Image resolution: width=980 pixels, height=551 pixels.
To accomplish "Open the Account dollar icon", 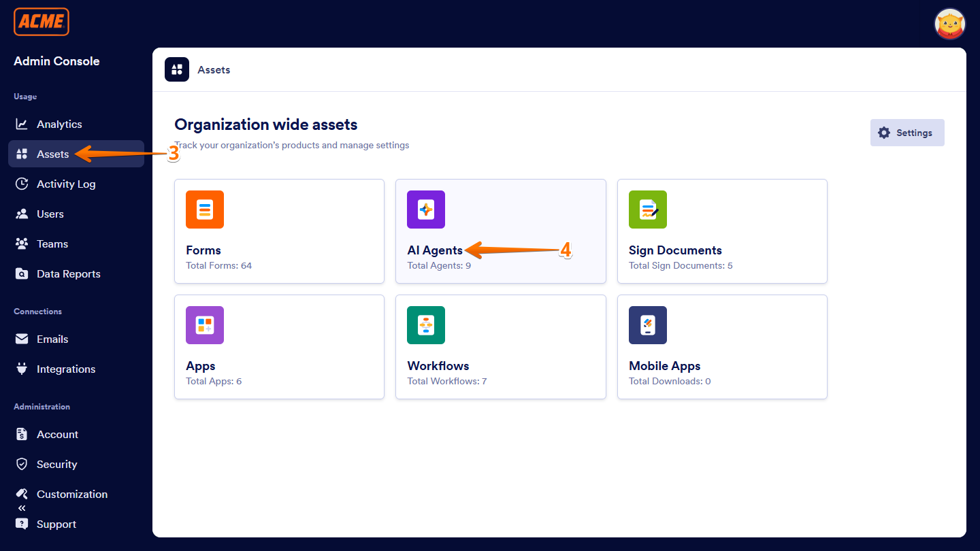I will pos(22,434).
